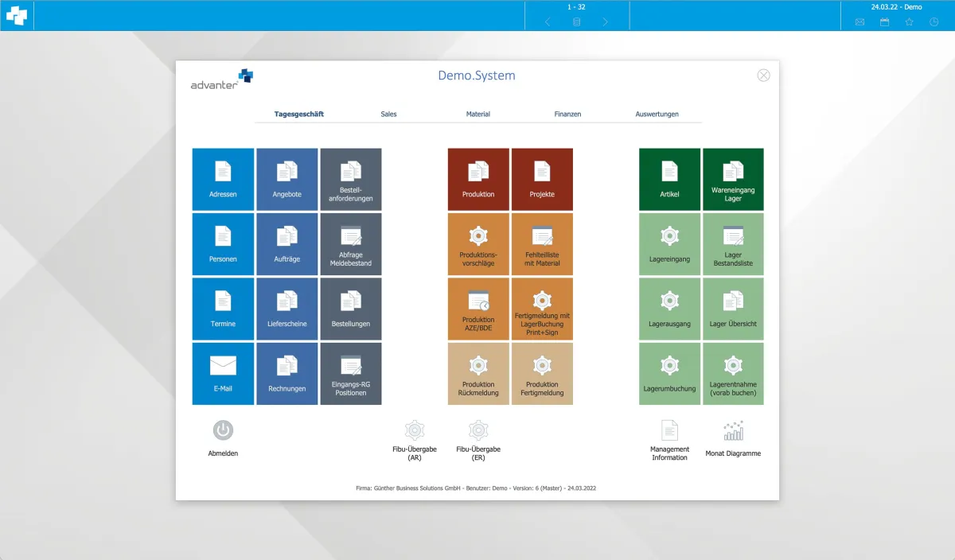Open the Rechnungen tile

(x=286, y=373)
